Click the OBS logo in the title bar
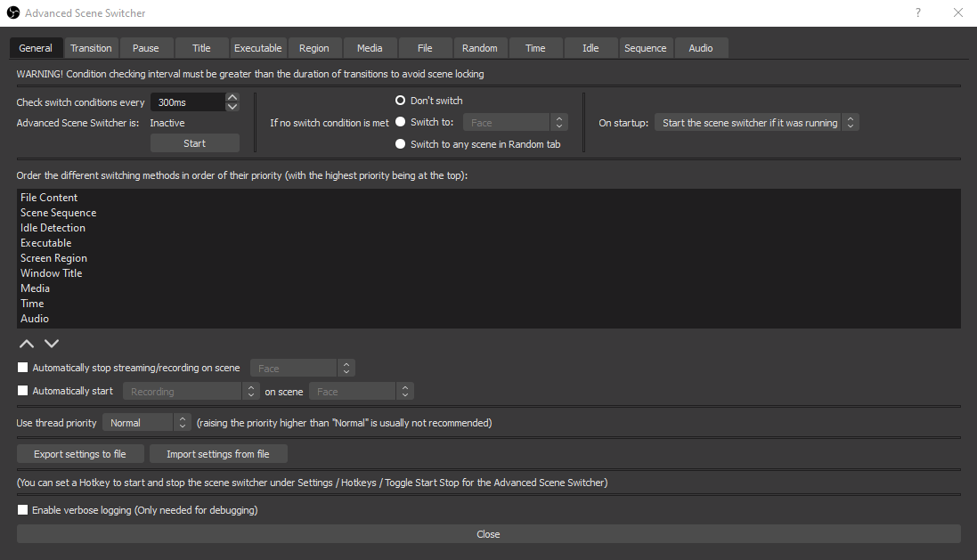This screenshot has height=560, width=977. click(13, 12)
